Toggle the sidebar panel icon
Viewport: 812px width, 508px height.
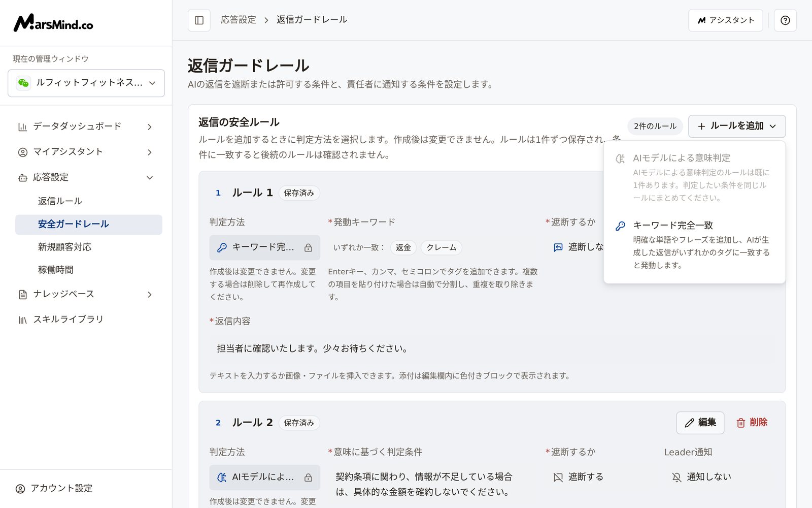(199, 20)
